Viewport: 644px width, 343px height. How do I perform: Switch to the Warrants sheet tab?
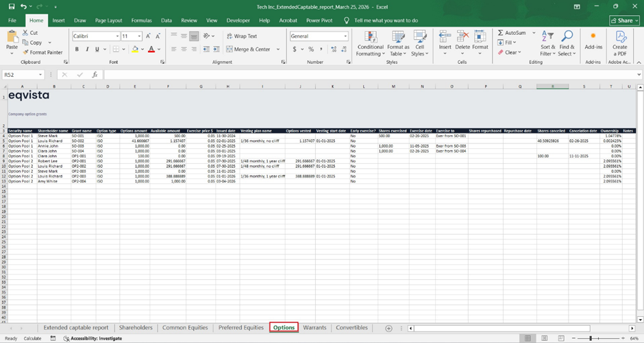coord(314,328)
